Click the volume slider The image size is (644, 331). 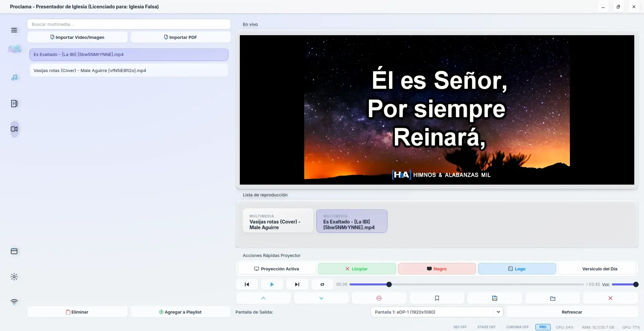click(625, 284)
